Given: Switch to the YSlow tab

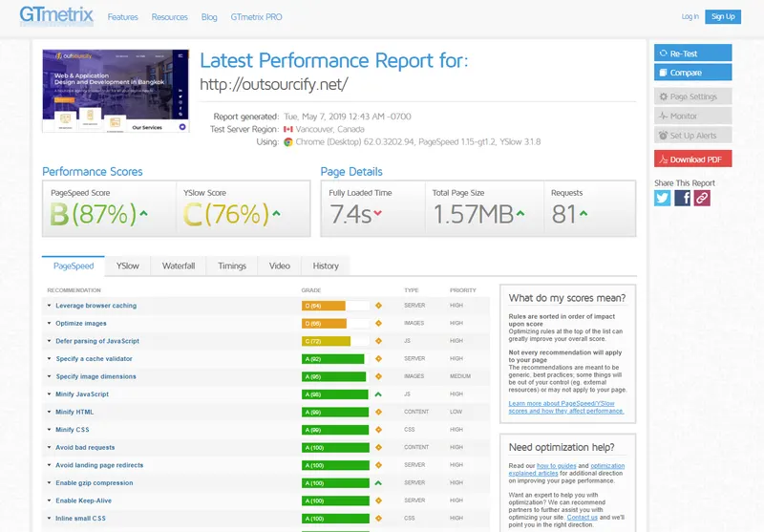Looking at the screenshot, I should pos(128,266).
